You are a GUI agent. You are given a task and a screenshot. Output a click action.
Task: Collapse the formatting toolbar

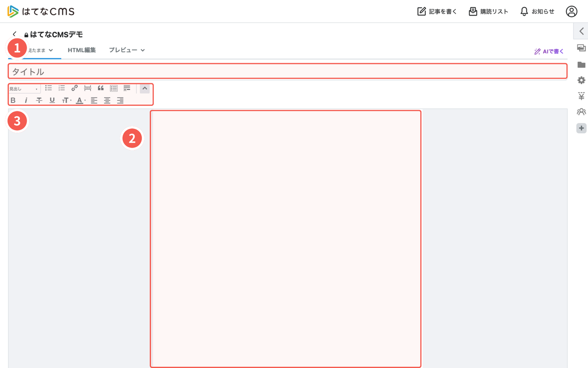(145, 88)
